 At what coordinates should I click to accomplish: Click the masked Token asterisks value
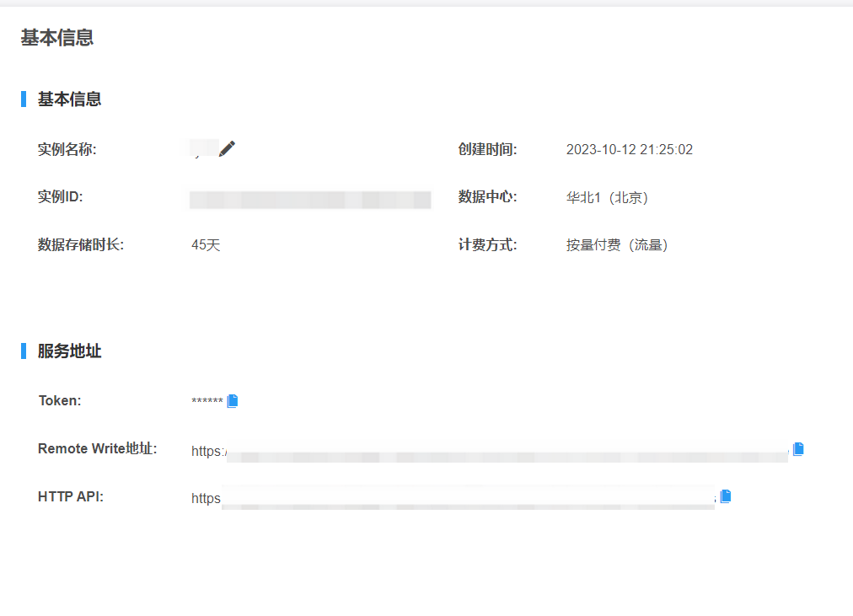[207, 401]
